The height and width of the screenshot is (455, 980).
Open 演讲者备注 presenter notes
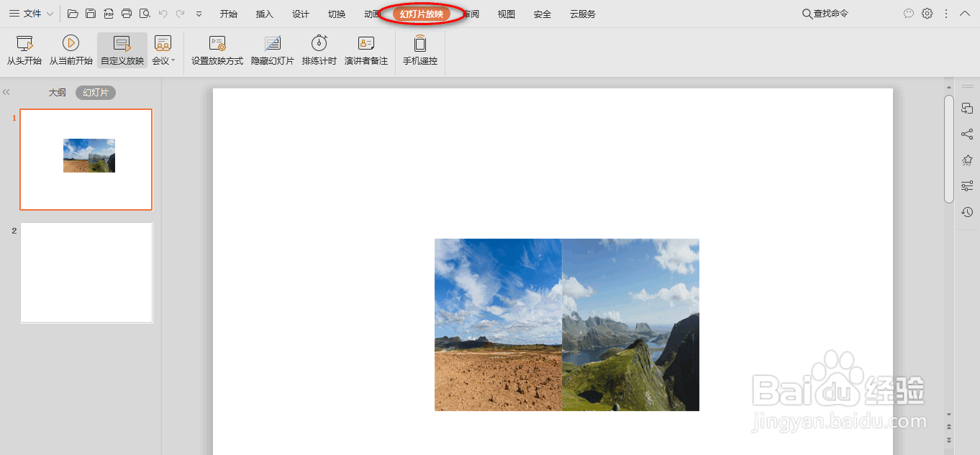(366, 51)
